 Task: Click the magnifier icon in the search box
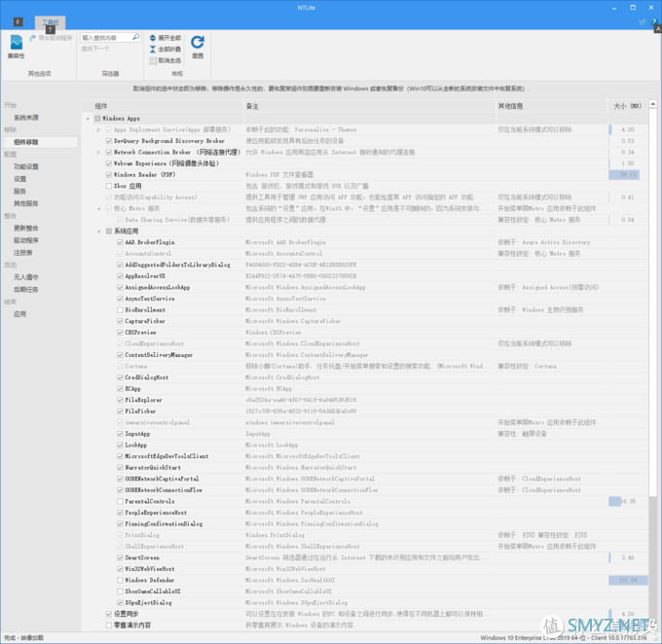[135, 38]
